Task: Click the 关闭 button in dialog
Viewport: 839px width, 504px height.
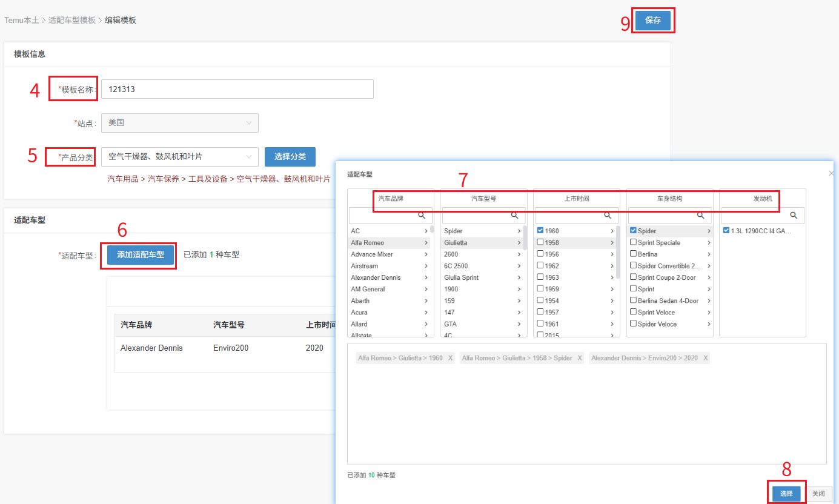Action: [x=818, y=494]
